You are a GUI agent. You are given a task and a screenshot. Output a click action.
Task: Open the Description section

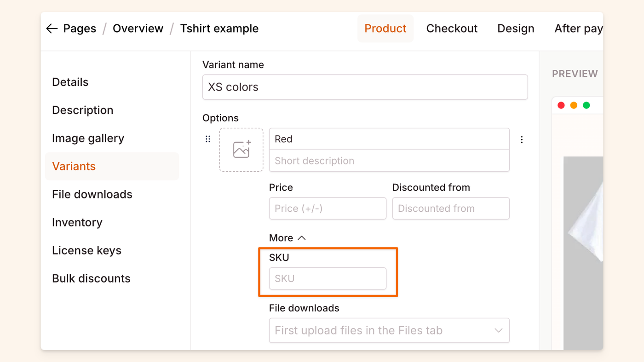(x=83, y=110)
